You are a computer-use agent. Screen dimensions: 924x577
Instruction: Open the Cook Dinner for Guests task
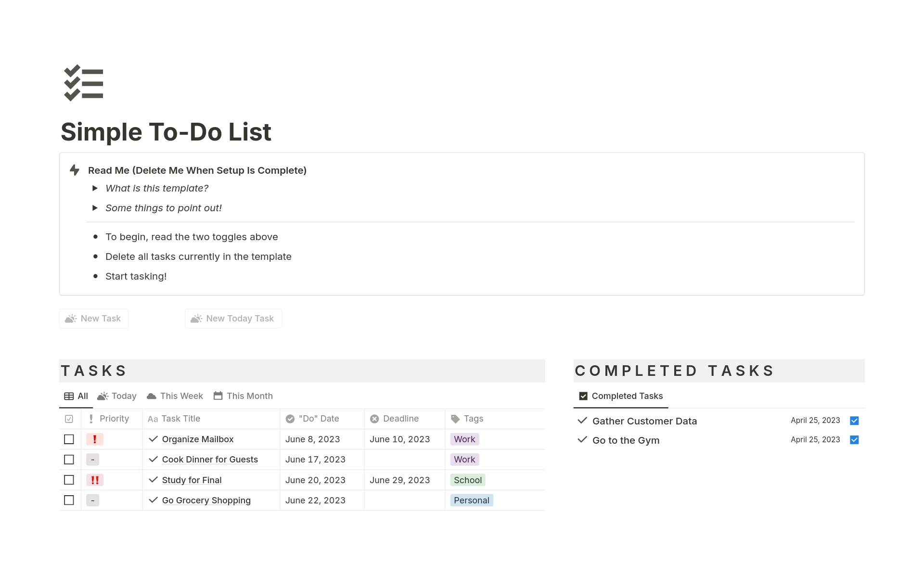click(x=210, y=459)
